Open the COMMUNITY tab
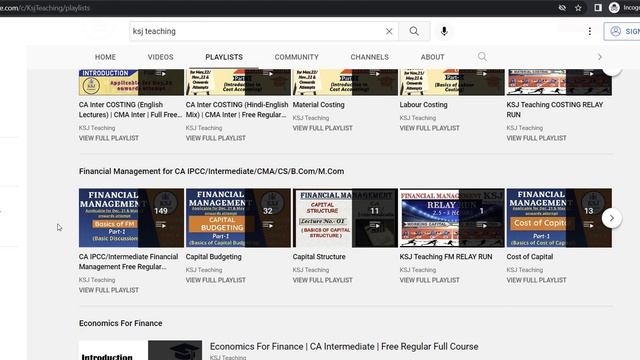The image size is (640, 360). tap(296, 57)
